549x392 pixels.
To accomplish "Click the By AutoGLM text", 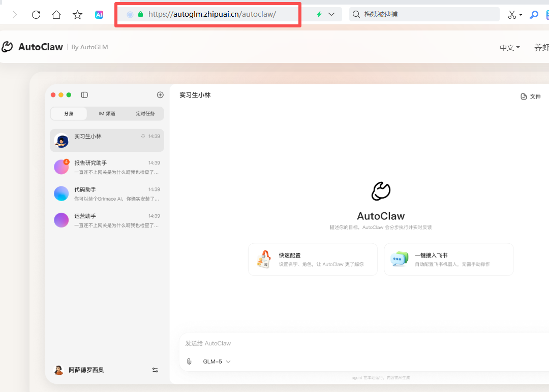I will tap(89, 47).
